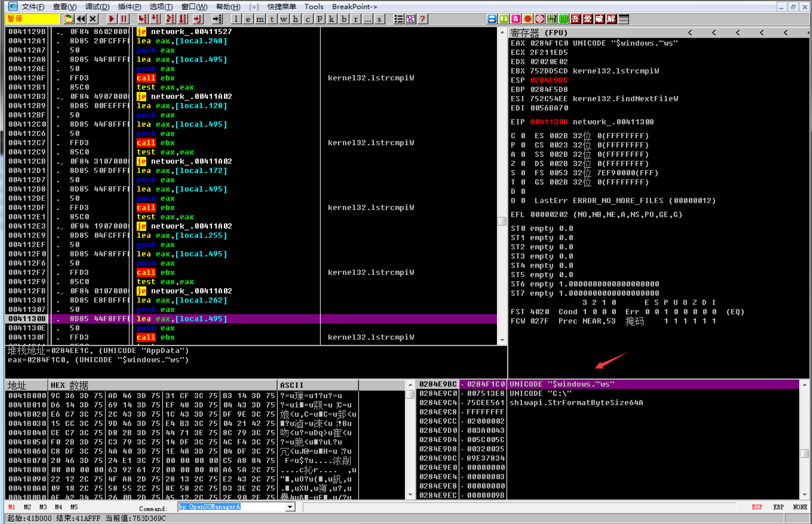Toggle the EBP stack mode

point(778,507)
